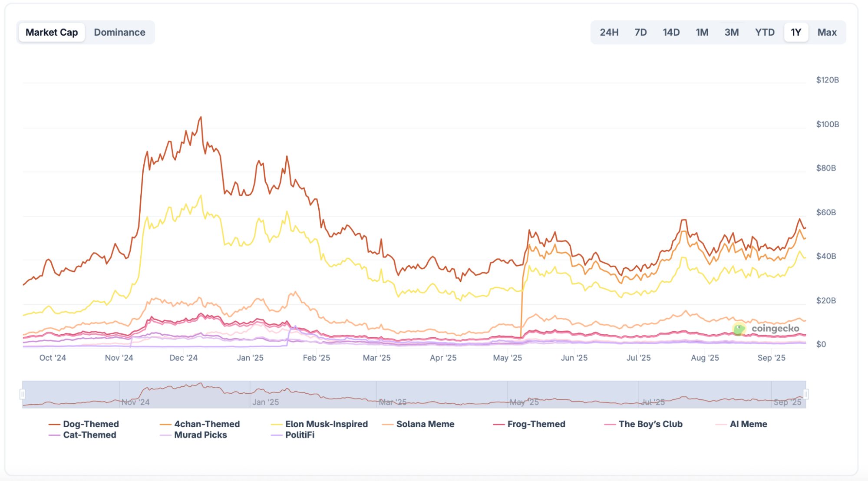
Task: Choose the 14D time range
Action: 671,32
